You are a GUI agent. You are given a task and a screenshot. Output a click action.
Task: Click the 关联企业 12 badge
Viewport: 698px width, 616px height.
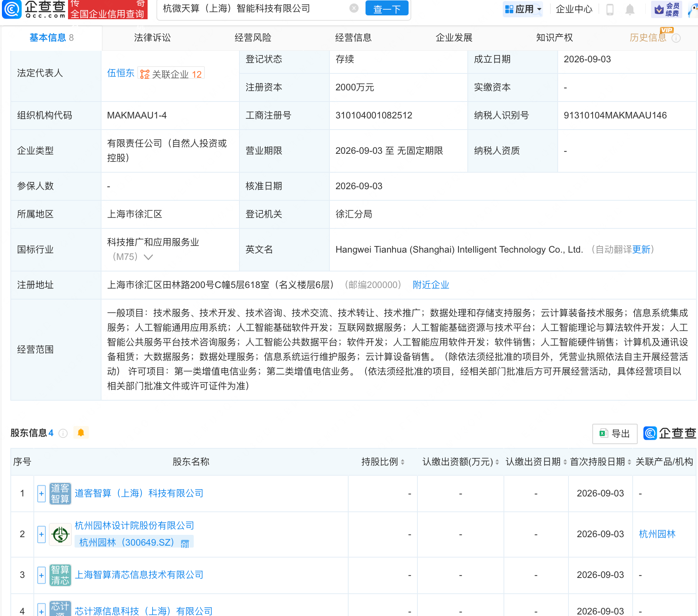171,73
